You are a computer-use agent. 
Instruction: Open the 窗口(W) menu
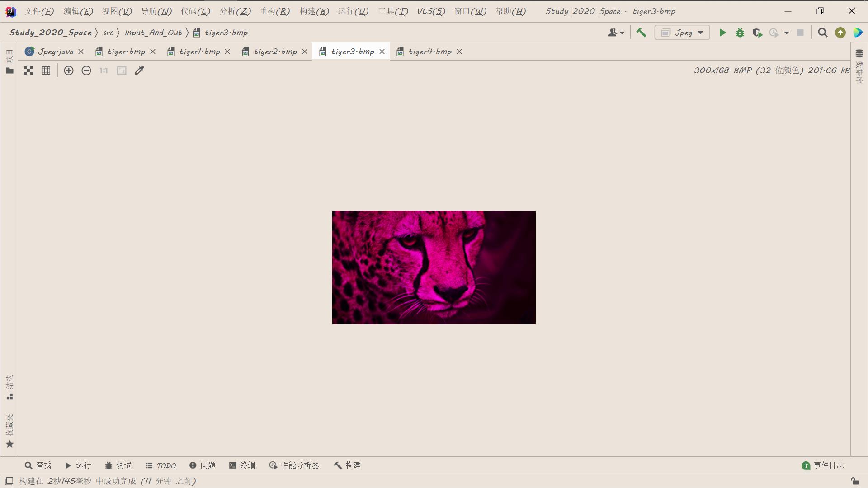click(470, 11)
